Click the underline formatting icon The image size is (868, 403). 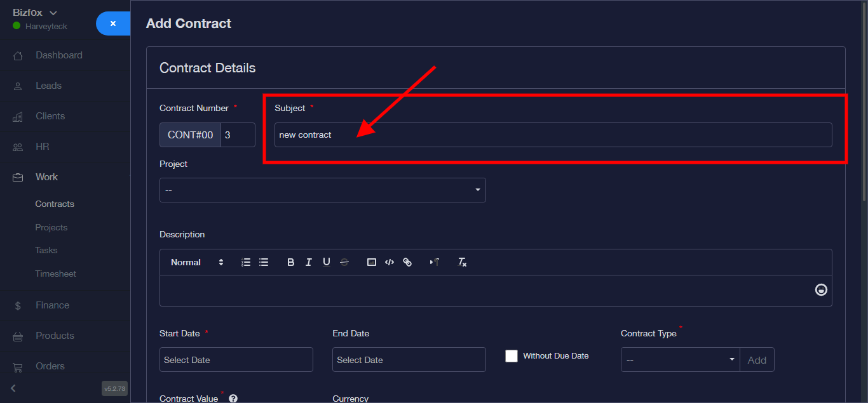click(x=326, y=262)
